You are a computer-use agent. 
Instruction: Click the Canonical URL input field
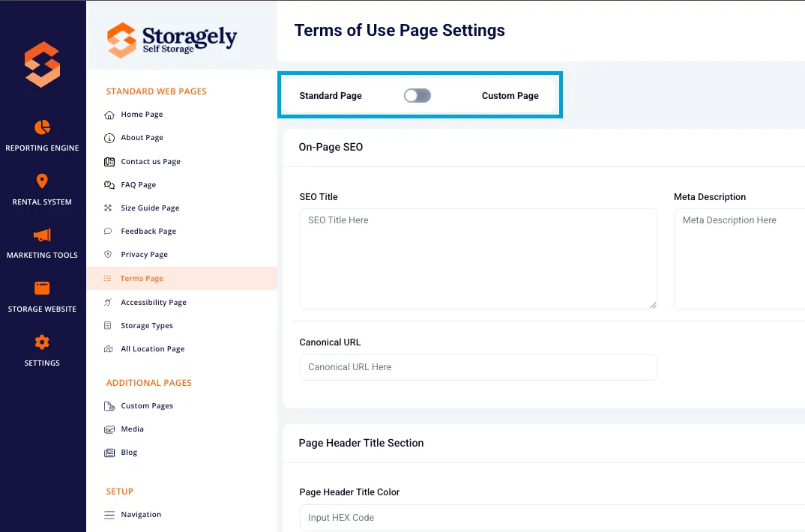coord(478,367)
